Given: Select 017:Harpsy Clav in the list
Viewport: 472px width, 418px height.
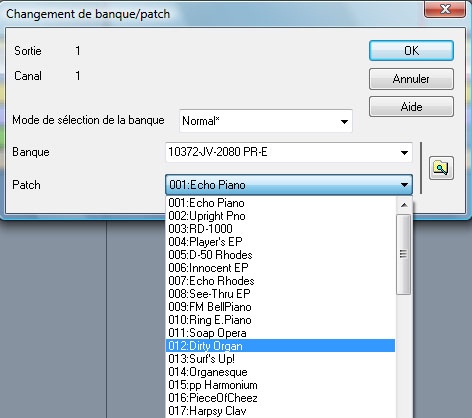Looking at the screenshot, I should [280, 411].
